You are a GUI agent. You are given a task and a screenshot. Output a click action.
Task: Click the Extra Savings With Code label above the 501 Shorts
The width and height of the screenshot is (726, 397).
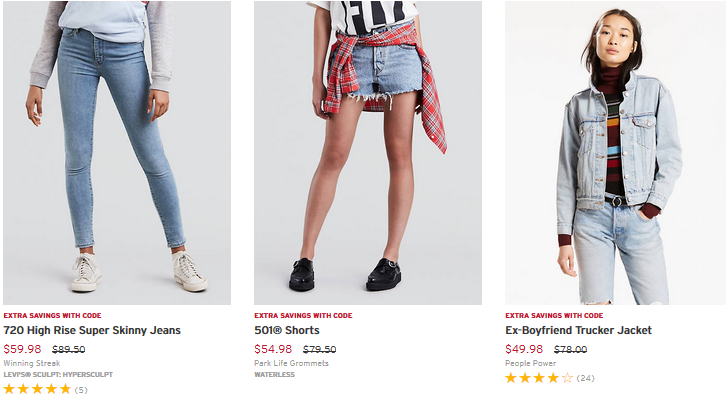[x=303, y=315]
